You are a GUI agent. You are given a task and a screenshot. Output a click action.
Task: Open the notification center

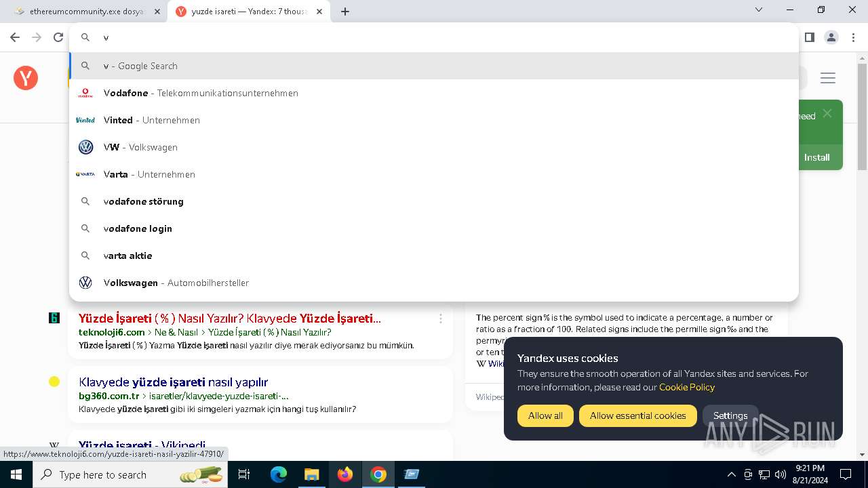(x=846, y=474)
